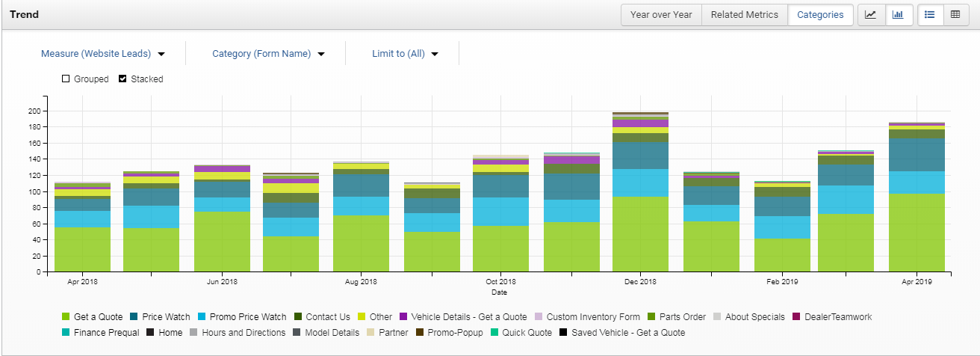The width and height of the screenshot is (980, 356).
Task: Toggle Partner legend item
Action: (388, 332)
